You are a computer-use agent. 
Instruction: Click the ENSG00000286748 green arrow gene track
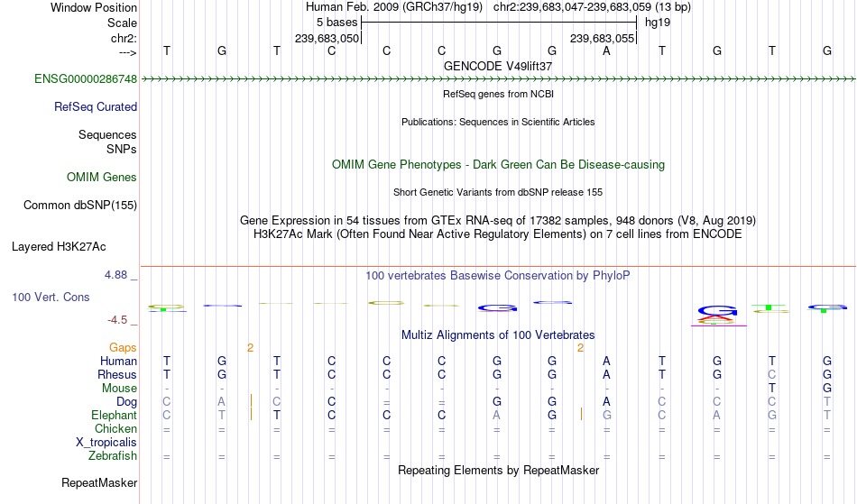pos(498,79)
